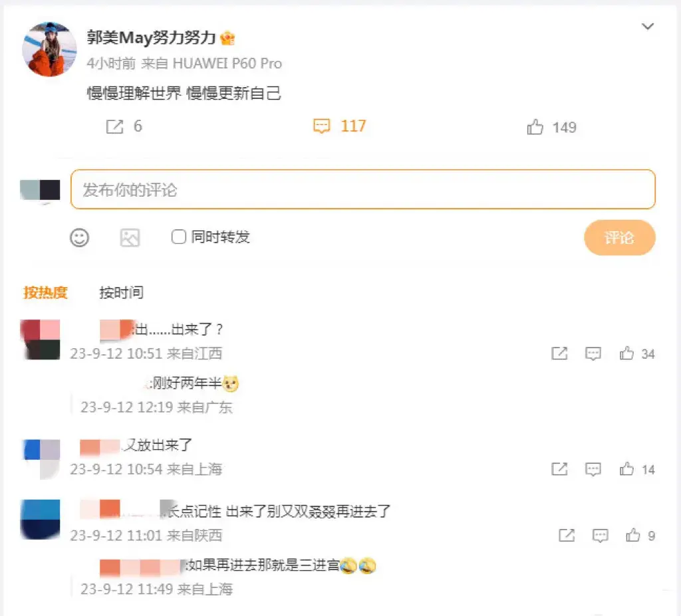Open the emoji picker in comment box
The image size is (681, 616).
[80, 237]
